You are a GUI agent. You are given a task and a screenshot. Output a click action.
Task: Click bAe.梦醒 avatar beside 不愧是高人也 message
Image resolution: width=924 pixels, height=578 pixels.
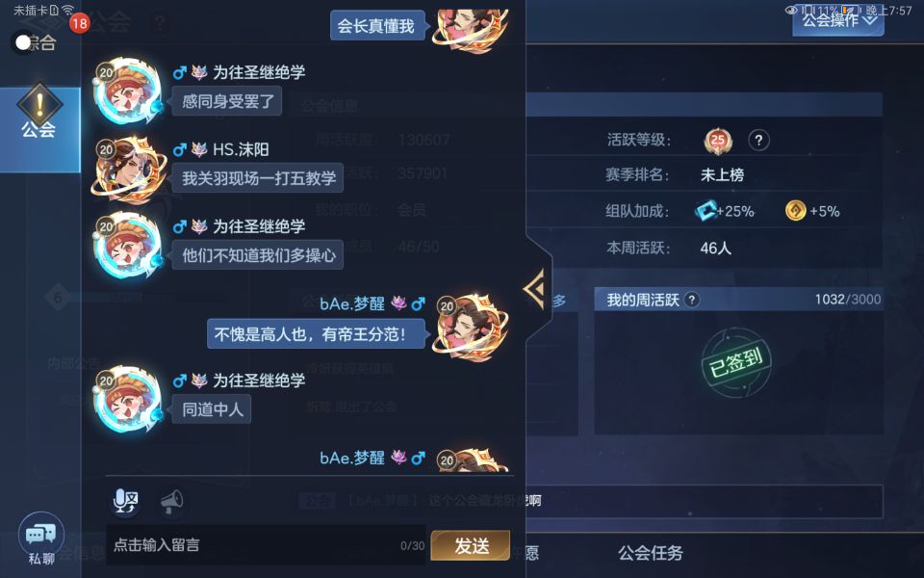(x=470, y=326)
